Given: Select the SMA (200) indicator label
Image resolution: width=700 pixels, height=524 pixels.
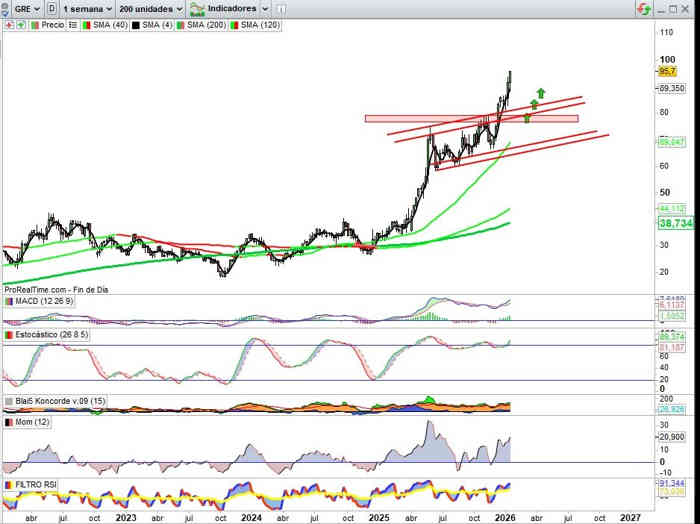Looking at the screenshot, I should pos(207,24).
